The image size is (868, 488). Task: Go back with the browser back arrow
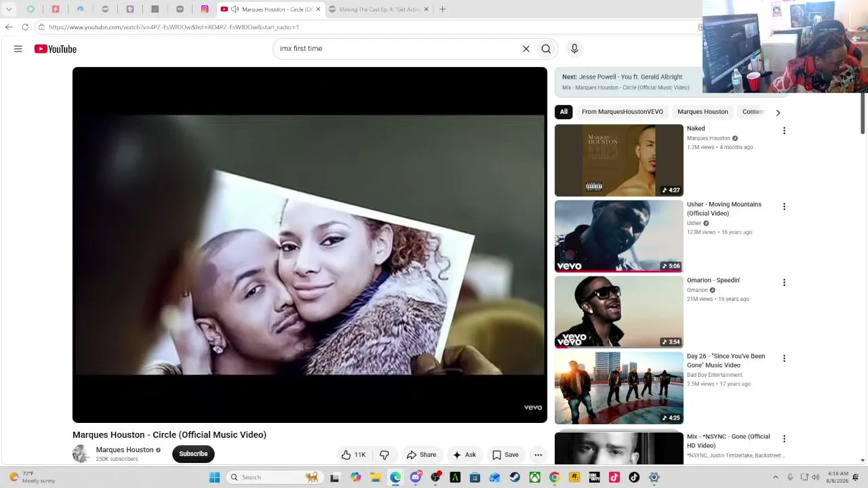click(x=9, y=27)
